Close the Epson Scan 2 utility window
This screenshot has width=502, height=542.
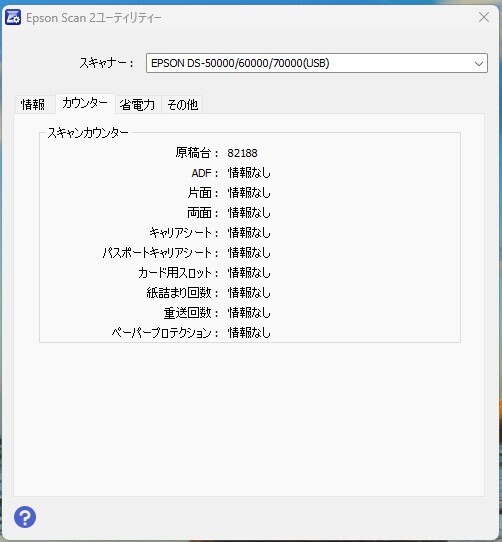tap(484, 17)
